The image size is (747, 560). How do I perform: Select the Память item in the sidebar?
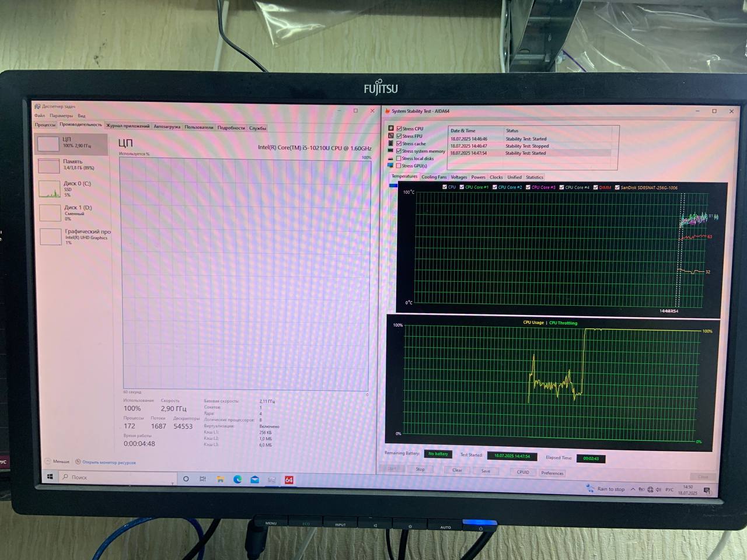pyautogui.click(x=72, y=164)
